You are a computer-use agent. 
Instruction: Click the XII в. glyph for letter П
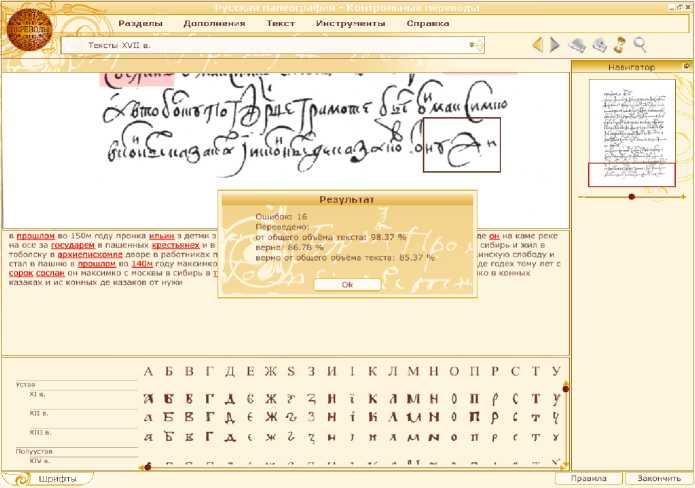click(474, 418)
